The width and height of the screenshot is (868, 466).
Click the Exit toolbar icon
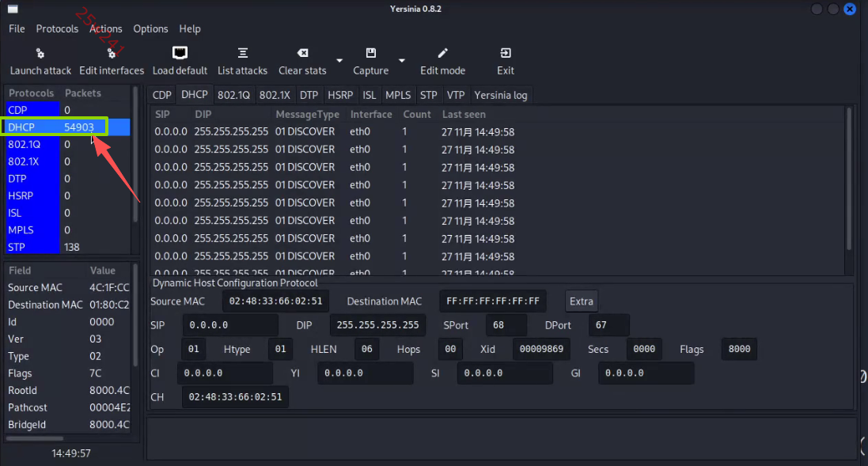506,53
